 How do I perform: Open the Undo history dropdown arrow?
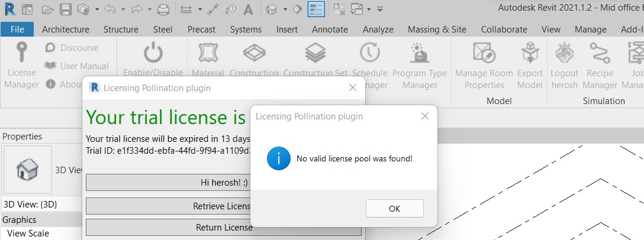pos(122,9)
